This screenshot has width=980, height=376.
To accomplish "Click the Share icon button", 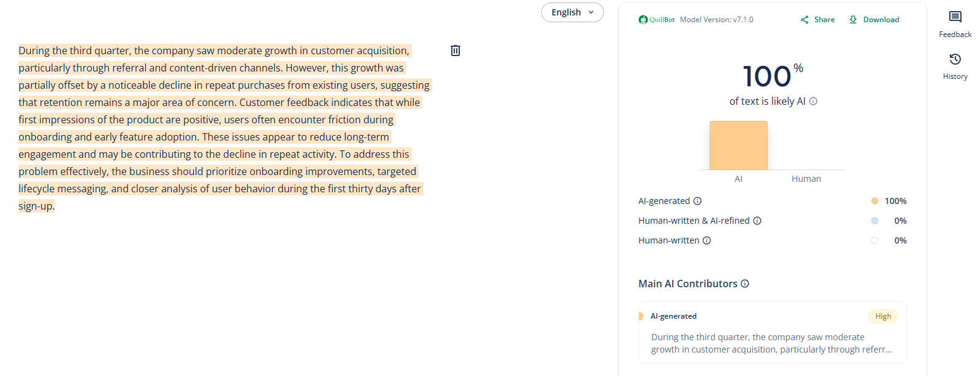I will [x=817, y=20].
